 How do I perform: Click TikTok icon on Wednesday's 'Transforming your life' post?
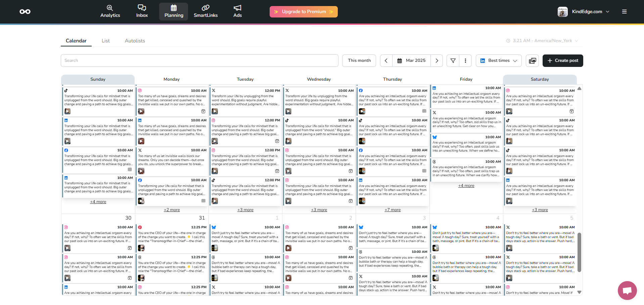click(x=287, y=120)
